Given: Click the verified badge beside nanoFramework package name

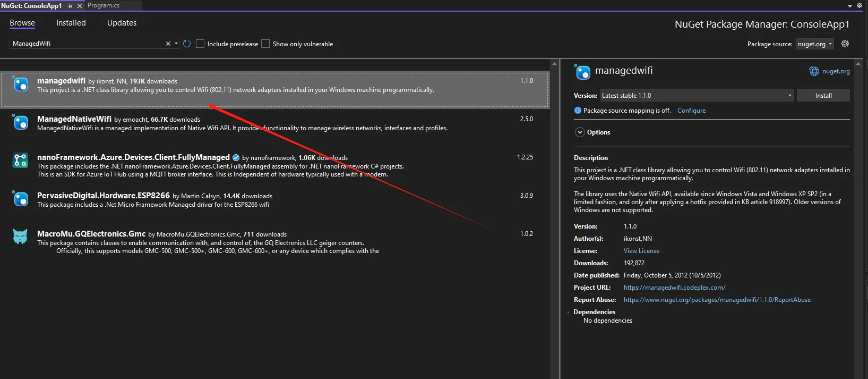Looking at the screenshot, I should coord(236,158).
